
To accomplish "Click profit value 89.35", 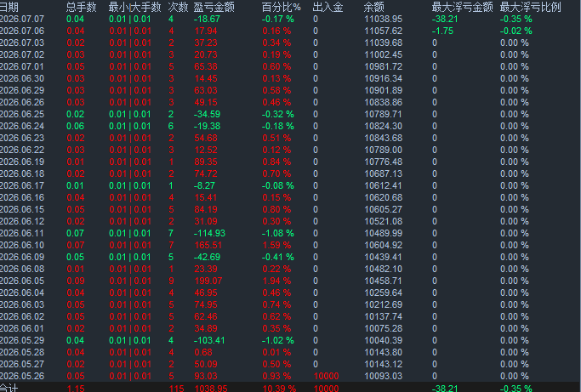I will pyautogui.click(x=206, y=162).
